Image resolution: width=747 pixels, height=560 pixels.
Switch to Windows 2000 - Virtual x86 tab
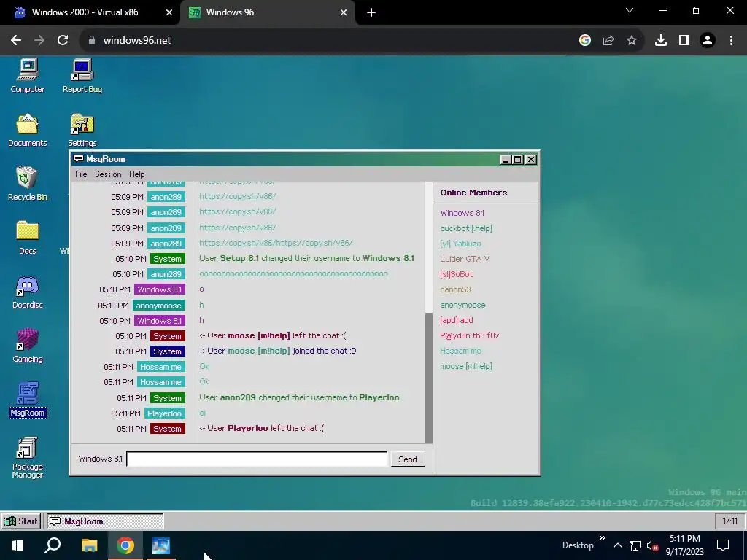click(85, 12)
